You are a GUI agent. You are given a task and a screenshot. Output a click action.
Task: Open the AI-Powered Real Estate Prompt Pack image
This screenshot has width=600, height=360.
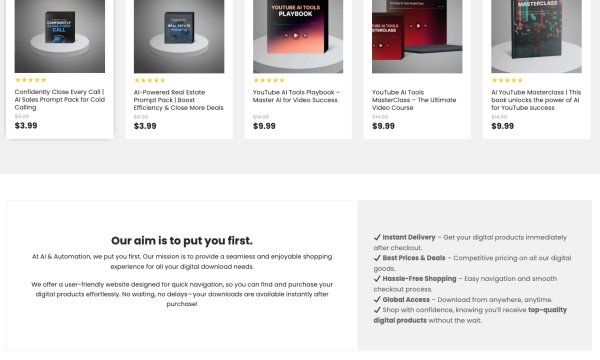coord(179,36)
